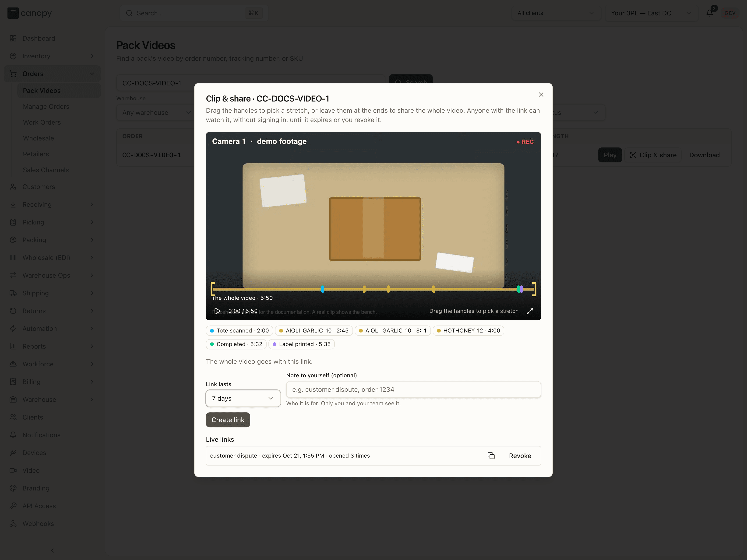Close the Clip & share dialog
This screenshot has height=560, width=747.
[x=541, y=94]
